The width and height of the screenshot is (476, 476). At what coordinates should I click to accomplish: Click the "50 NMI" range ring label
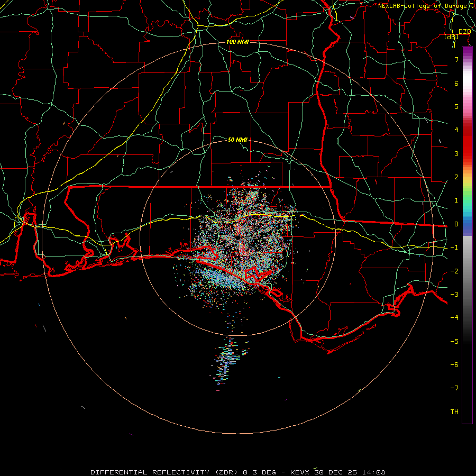tap(237, 140)
